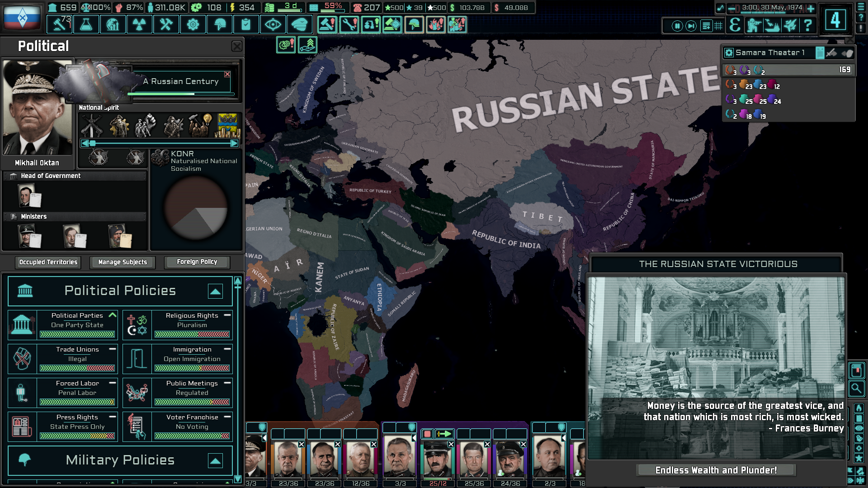Viewport: 868px width, 488px height.
Task: Open the Construction crossed-hammers menu
Action: [x=166, y=24]
